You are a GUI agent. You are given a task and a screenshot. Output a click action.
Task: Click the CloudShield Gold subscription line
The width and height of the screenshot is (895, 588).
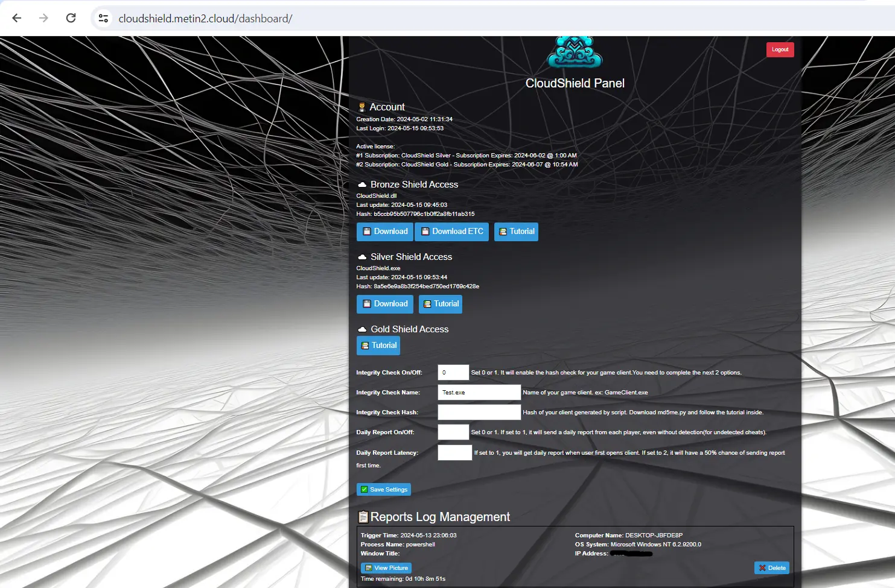coord(467,165)
